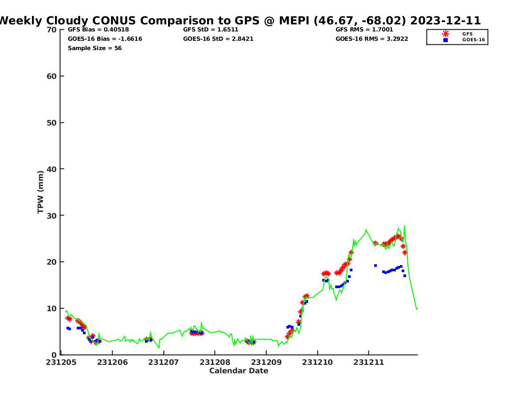
Task: Click the plot title mentioning MEPI
Action: pyautogui.click(x=239, y=20)
